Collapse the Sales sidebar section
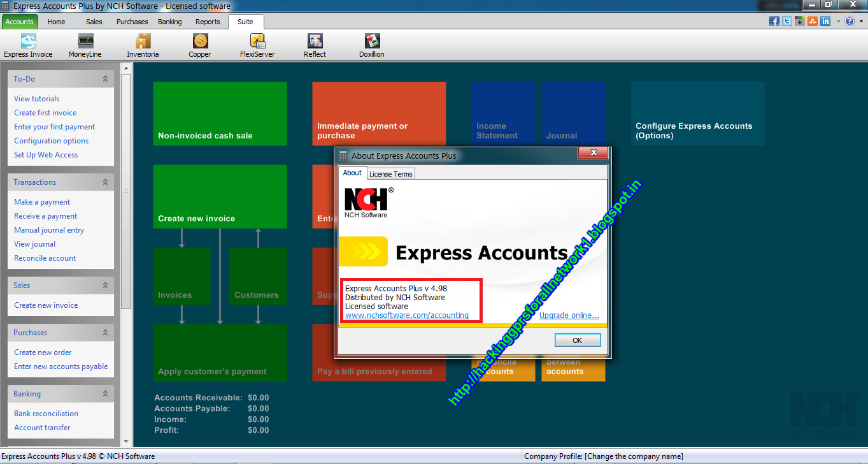The image size is (868, 464). click(x=105, y=286)
